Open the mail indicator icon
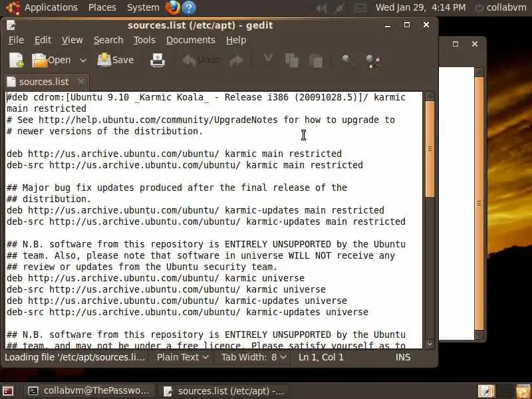 360,8
